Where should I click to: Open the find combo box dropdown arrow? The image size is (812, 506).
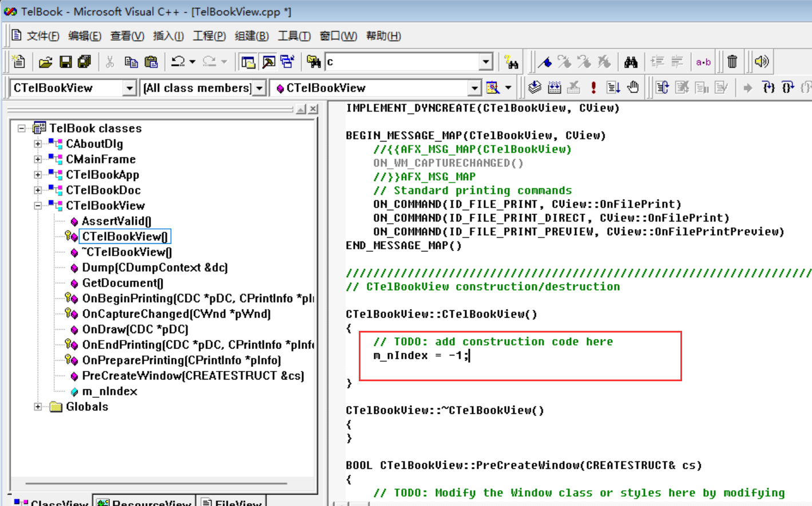[x=486, y=62]
